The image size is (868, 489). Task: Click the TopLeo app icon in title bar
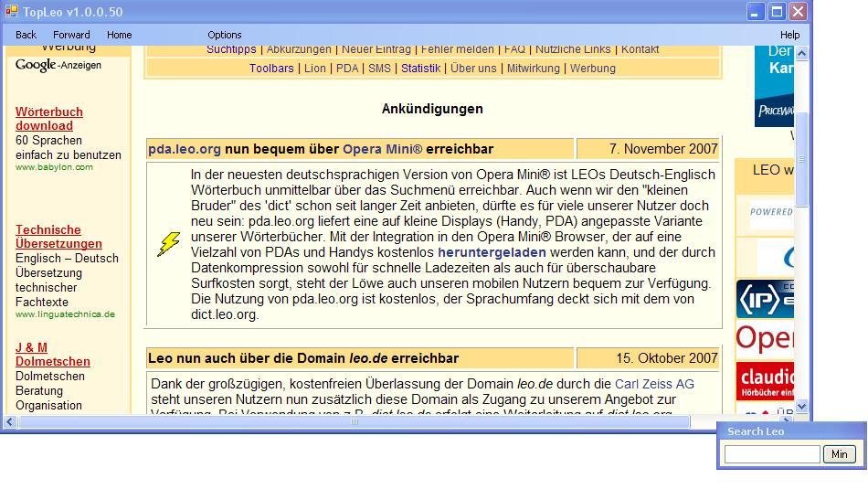coord(11,11)
